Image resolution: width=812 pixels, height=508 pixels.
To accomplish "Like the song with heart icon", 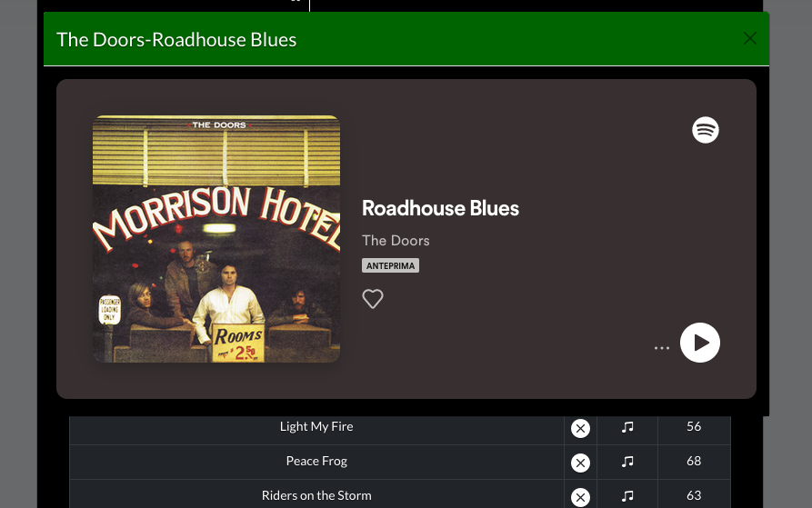I will click(372, 298).
